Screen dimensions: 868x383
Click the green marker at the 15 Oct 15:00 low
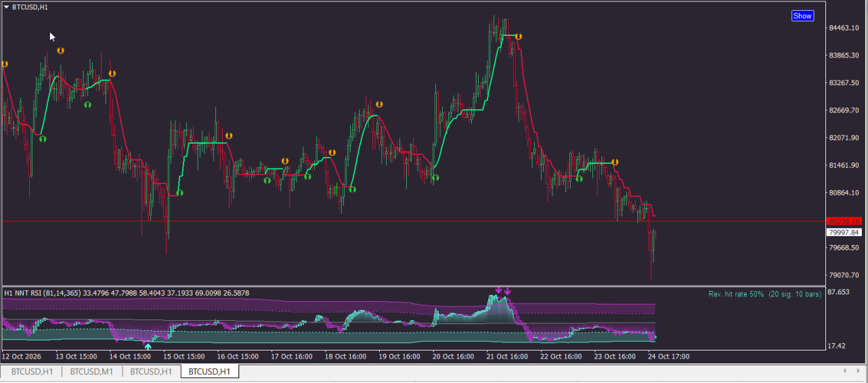(x=180, y=194)
